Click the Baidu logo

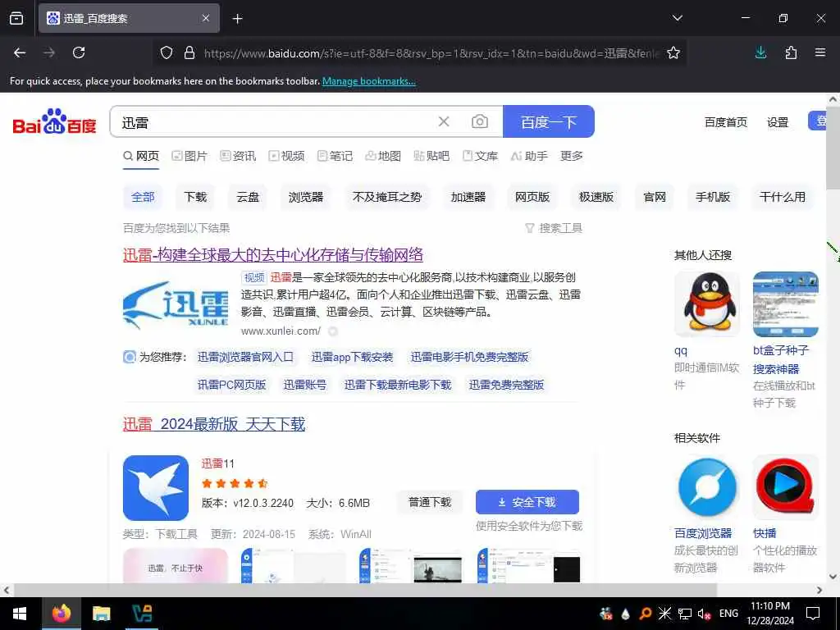coord(54,122)
